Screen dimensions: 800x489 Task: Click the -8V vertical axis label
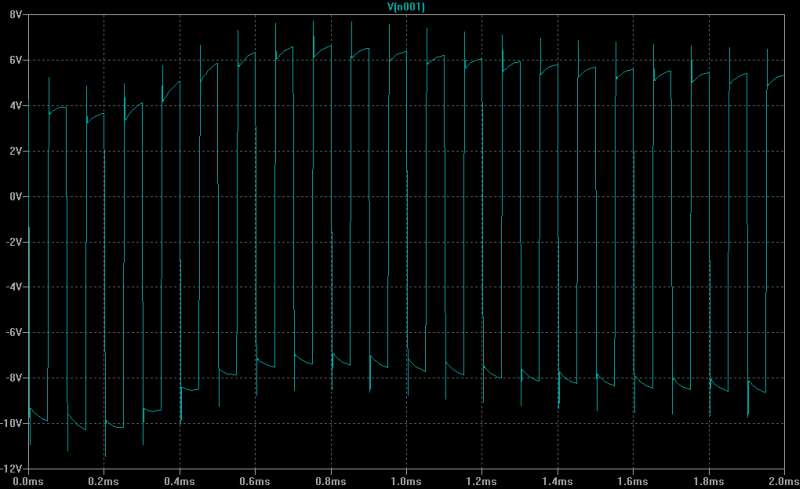click(14, 378)
